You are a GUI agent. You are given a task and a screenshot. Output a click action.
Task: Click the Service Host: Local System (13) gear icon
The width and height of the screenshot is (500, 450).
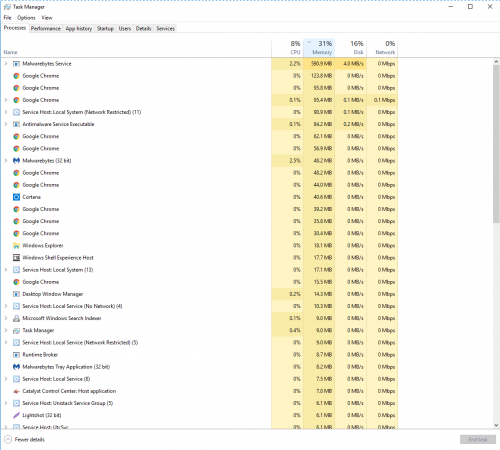pyautogui.click(x=16, y=270)
